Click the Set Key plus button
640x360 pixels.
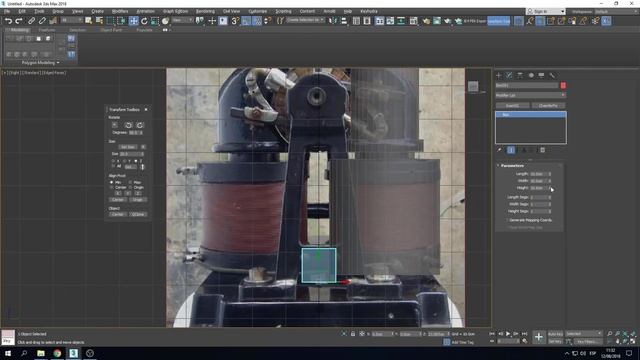[x=539, y=337]
